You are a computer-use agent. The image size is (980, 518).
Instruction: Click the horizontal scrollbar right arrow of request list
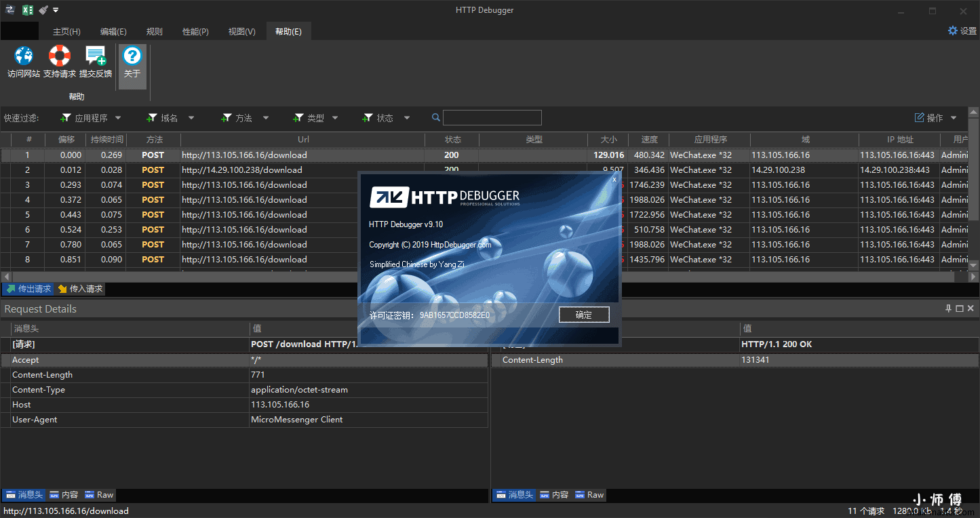tap(974, 277)
